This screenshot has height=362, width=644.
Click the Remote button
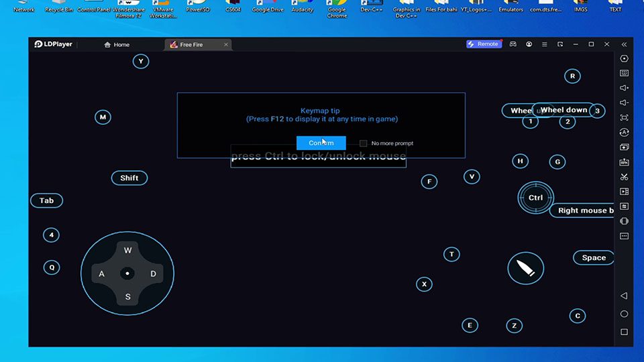coord(484,44)
